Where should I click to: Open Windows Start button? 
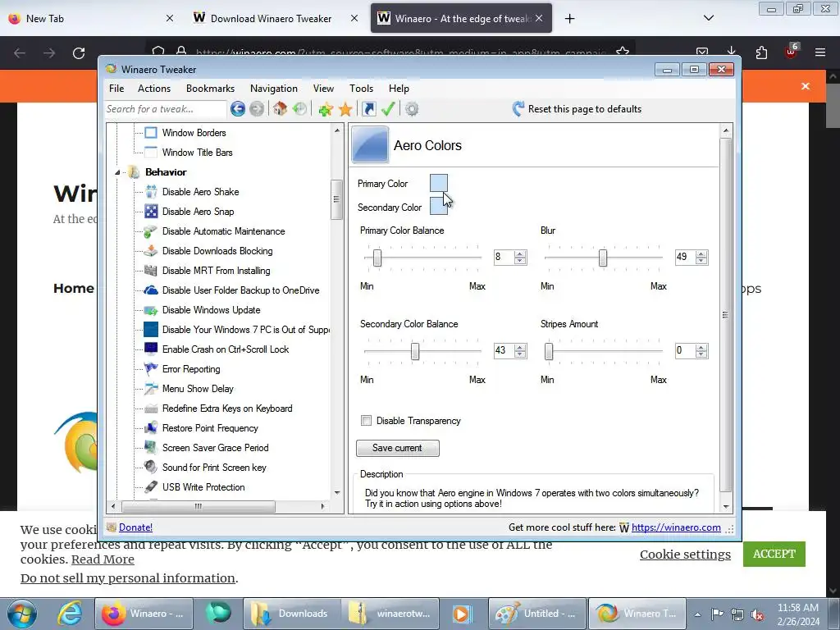click(22, 614)
